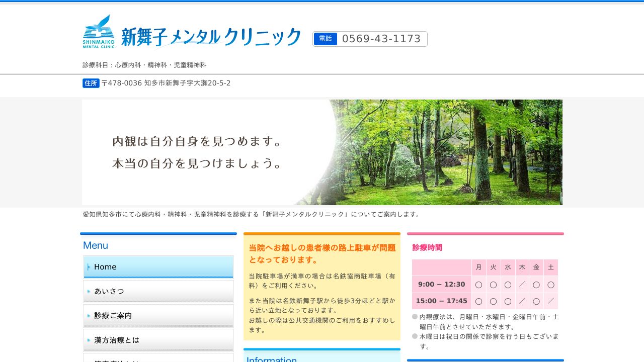The width and height of the screenshot is (644, 362).
Task: Click the arrow icon beside 診療ご案内
Action: click(x=89, y=316)
